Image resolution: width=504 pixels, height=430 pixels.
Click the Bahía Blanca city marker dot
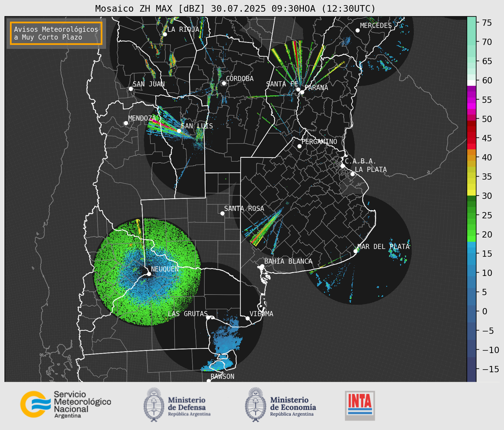point(262,266)
